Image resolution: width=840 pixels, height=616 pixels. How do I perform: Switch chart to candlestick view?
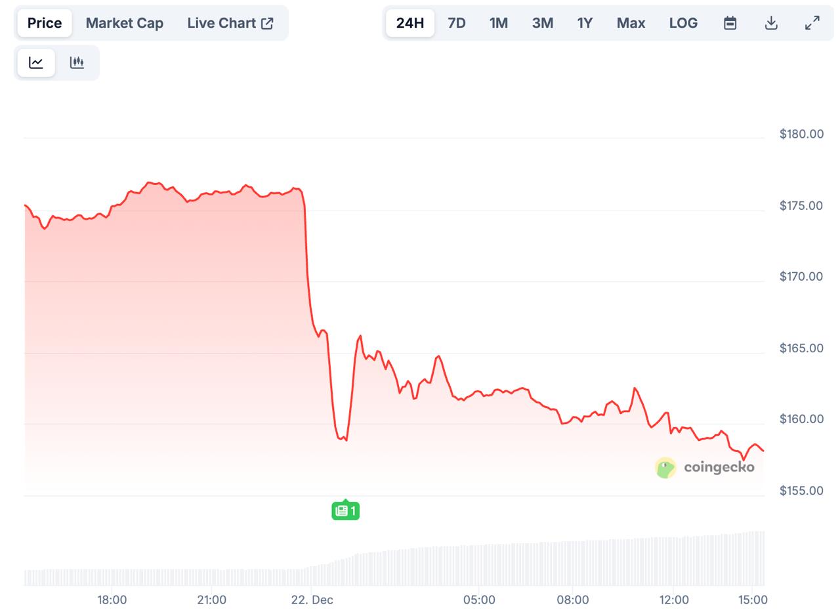pos(77,62)
